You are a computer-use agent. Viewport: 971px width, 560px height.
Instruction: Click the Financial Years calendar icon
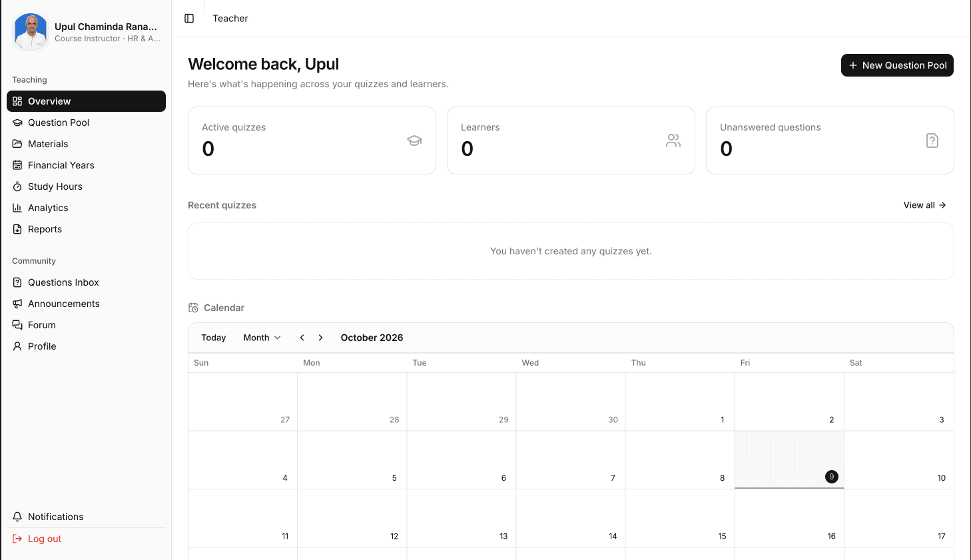(17, 165)
